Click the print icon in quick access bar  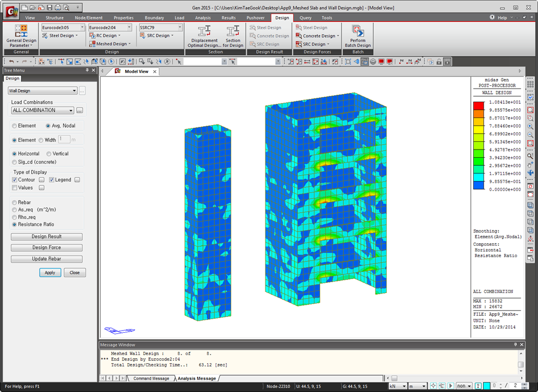click(58, 7)
